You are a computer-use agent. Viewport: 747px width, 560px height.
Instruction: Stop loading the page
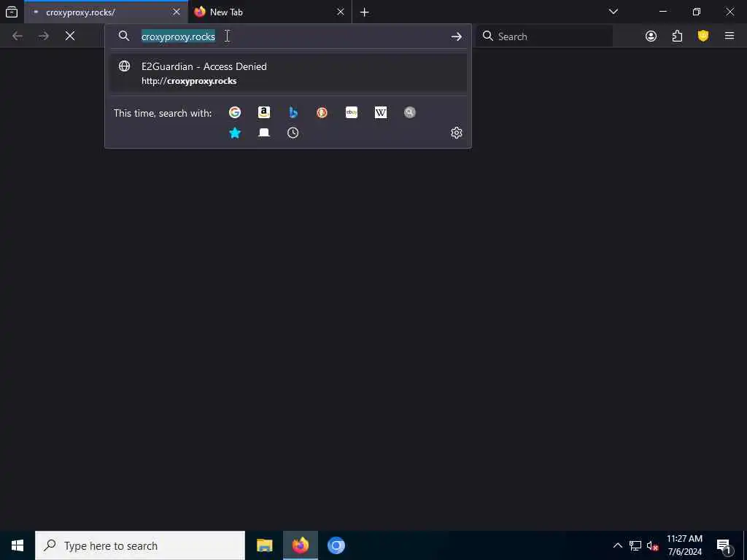click(x=70, y=36)
